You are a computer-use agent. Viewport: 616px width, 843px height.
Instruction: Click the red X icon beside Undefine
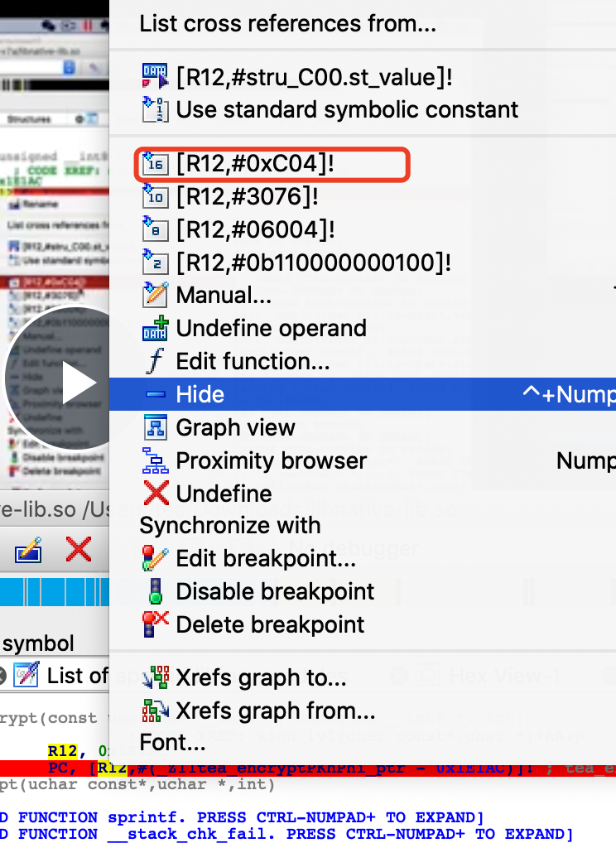156,493
